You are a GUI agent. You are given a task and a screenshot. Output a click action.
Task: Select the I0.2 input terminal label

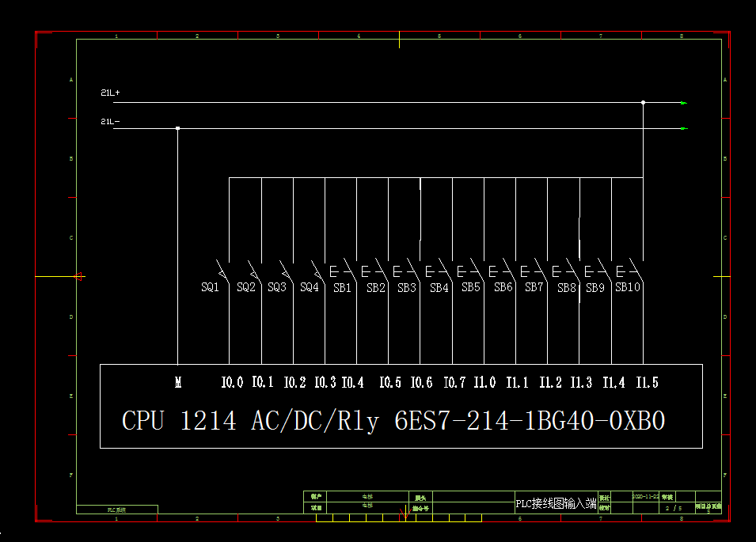295,382
